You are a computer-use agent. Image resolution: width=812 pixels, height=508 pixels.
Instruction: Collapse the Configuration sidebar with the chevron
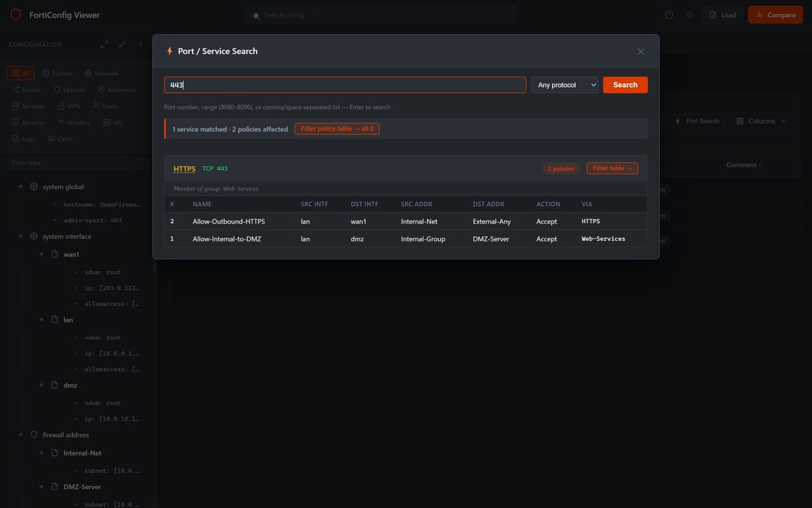pos(140,44)
